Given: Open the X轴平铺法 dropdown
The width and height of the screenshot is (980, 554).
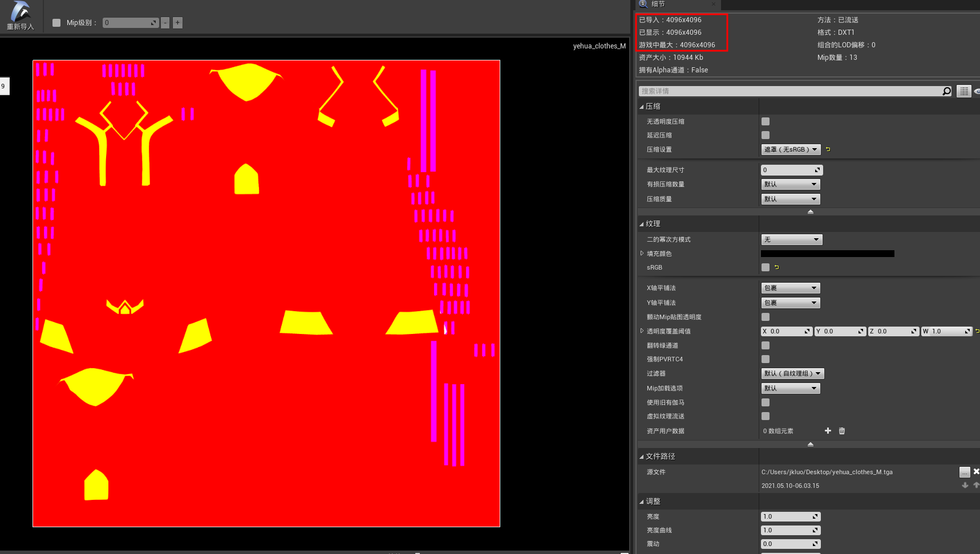Looking at the screenshot, I should 791,288.
